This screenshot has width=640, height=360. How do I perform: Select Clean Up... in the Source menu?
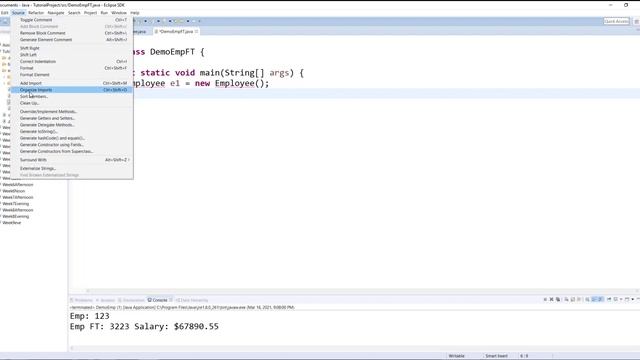tap(71, 103)
